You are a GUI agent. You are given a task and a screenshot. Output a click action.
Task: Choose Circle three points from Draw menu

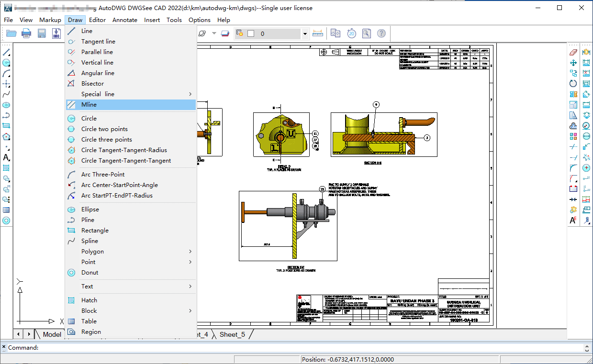[131, 140]
